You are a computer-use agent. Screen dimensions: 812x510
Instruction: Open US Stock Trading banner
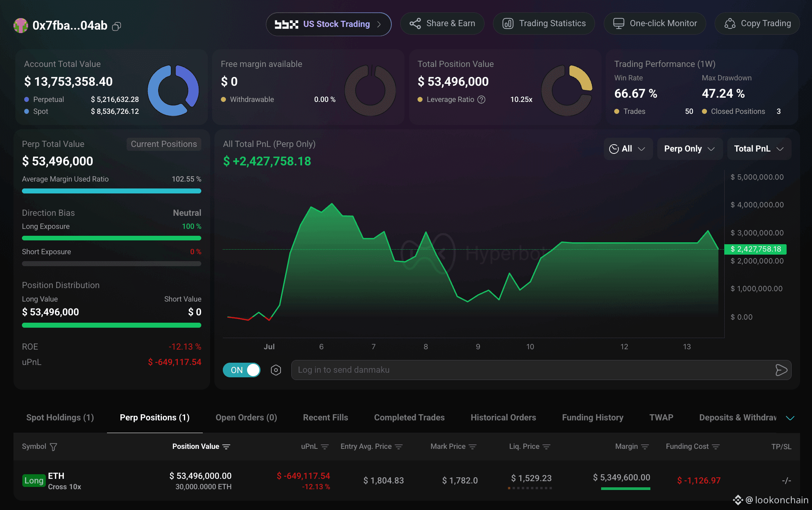(x=329, y=24)
